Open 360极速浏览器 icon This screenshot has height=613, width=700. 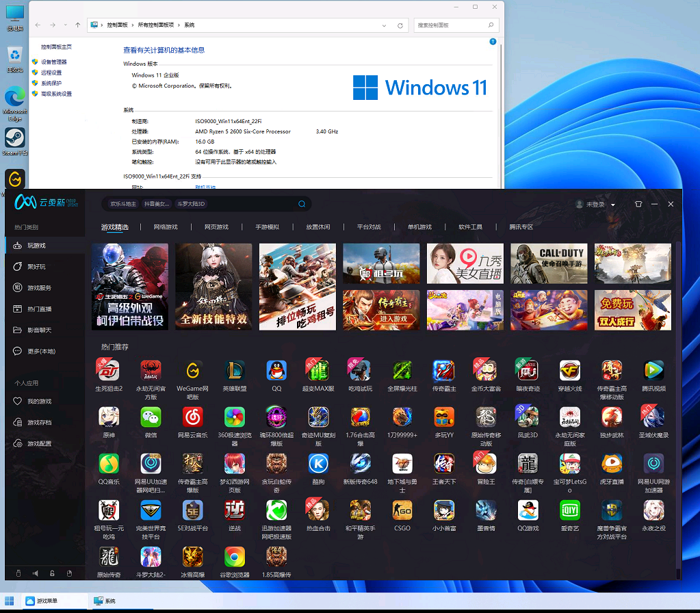235,417
